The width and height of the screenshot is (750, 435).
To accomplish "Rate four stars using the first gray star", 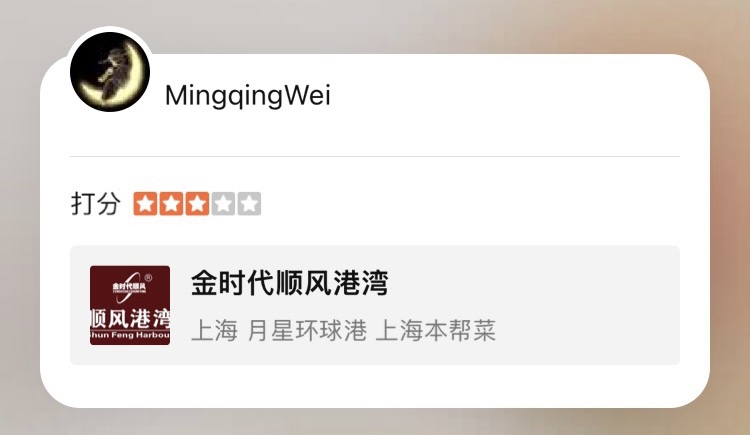I will click(x=223, y=204).
